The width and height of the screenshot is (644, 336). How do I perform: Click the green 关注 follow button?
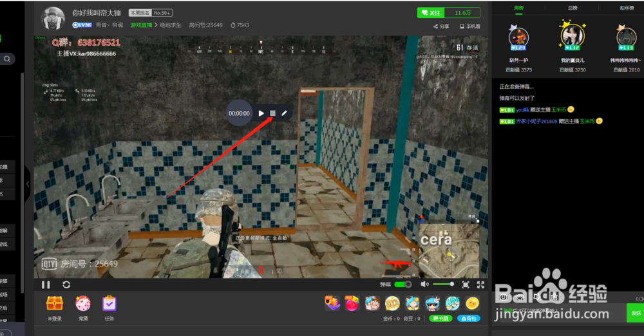coord(431,13)
